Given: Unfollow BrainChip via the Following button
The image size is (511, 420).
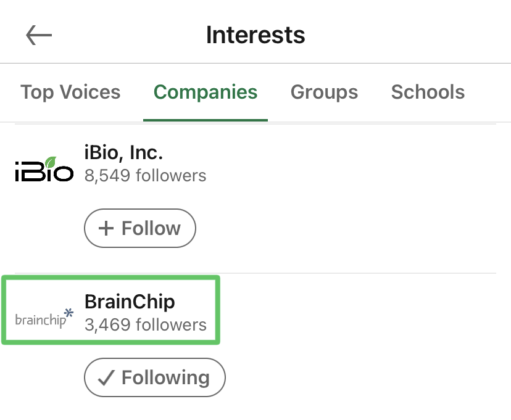Looking at the screenshot, I should pos(155,377).
